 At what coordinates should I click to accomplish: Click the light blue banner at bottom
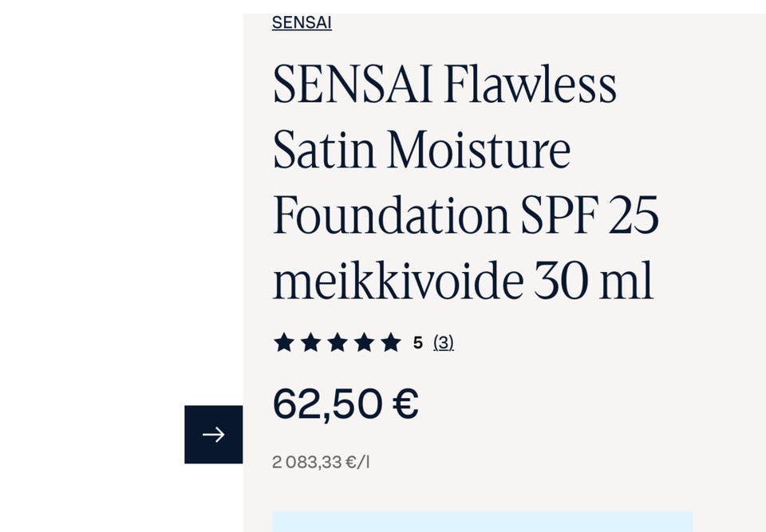pos(482,522)
